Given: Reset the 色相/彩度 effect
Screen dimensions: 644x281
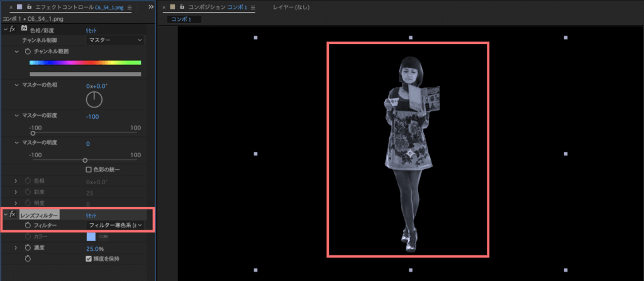Looking at the screenshot, I should pyautogui.click(x=91, y=30).
